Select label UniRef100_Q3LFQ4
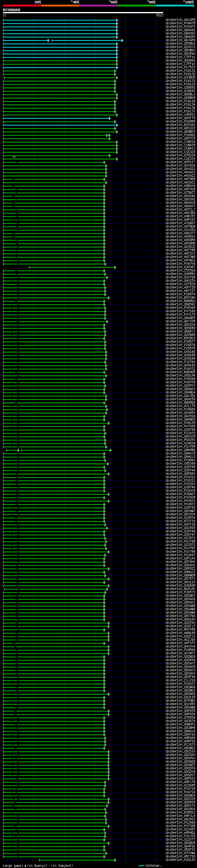 click(180, 277)
